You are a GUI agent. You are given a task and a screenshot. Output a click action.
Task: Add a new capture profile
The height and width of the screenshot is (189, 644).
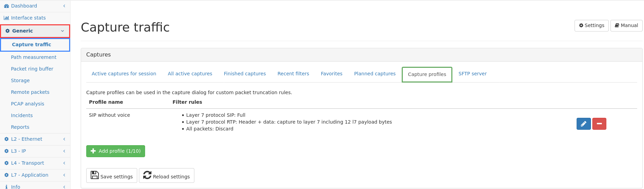pos(116,151)
